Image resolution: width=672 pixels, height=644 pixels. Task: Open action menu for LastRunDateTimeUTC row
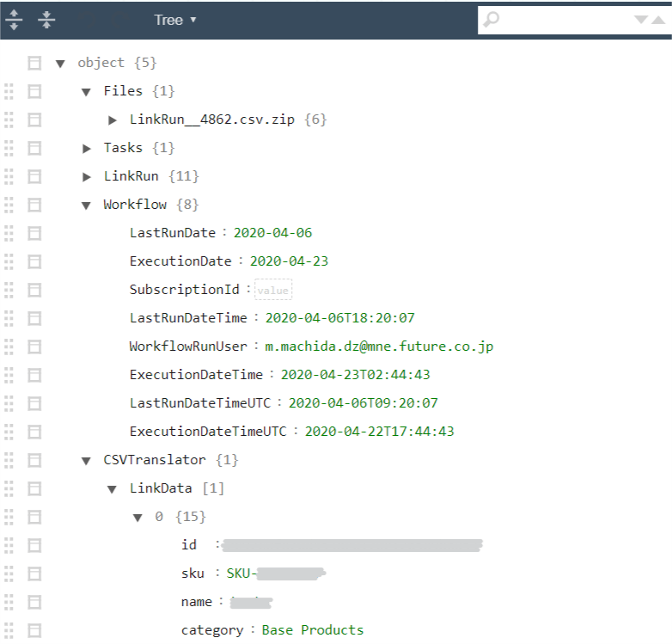(x=34, y=403)
